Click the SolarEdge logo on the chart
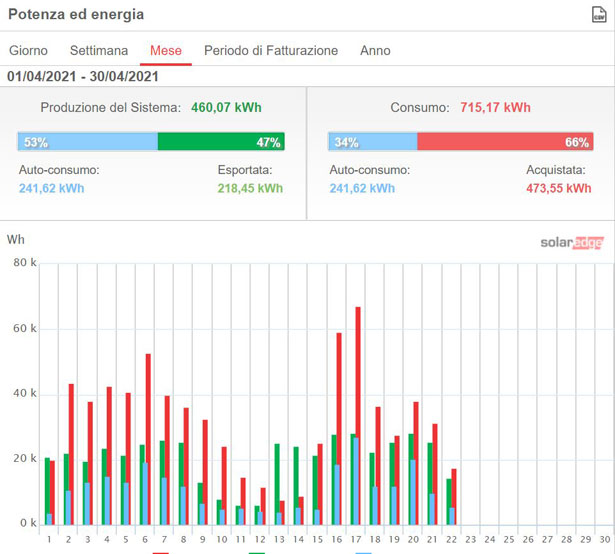Screen dimensions: 615x554 point(572,241)
